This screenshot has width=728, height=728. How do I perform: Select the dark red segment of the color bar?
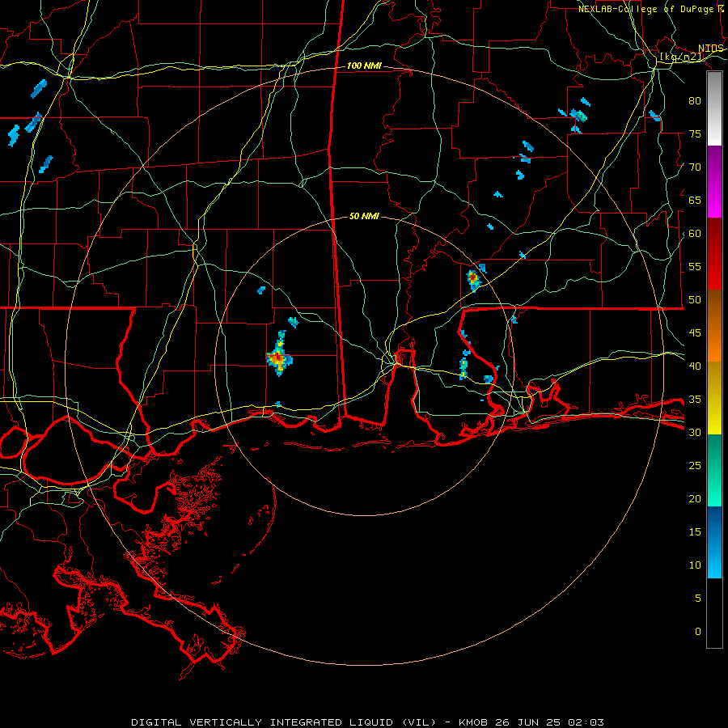[714, 253]
